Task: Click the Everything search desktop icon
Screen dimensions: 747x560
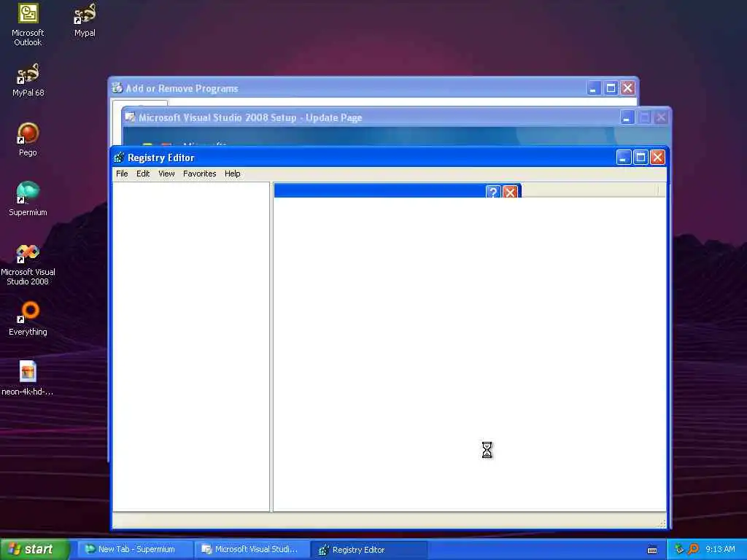Action: [x=28, y=318]
